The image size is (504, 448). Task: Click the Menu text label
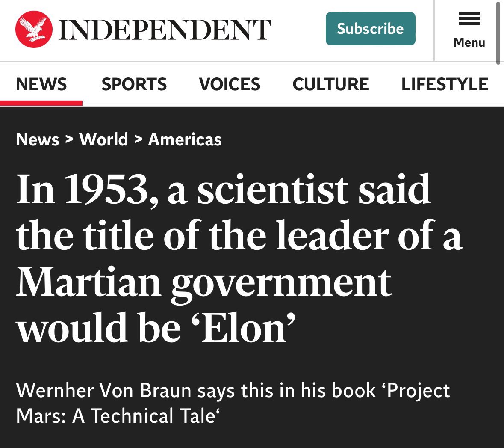469,42
